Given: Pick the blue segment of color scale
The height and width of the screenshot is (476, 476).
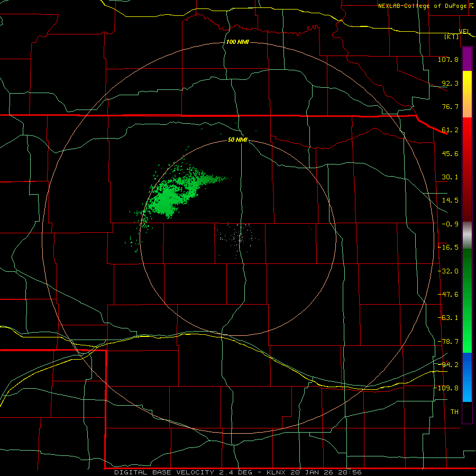Looking at the screenshot, I should 467,377.
